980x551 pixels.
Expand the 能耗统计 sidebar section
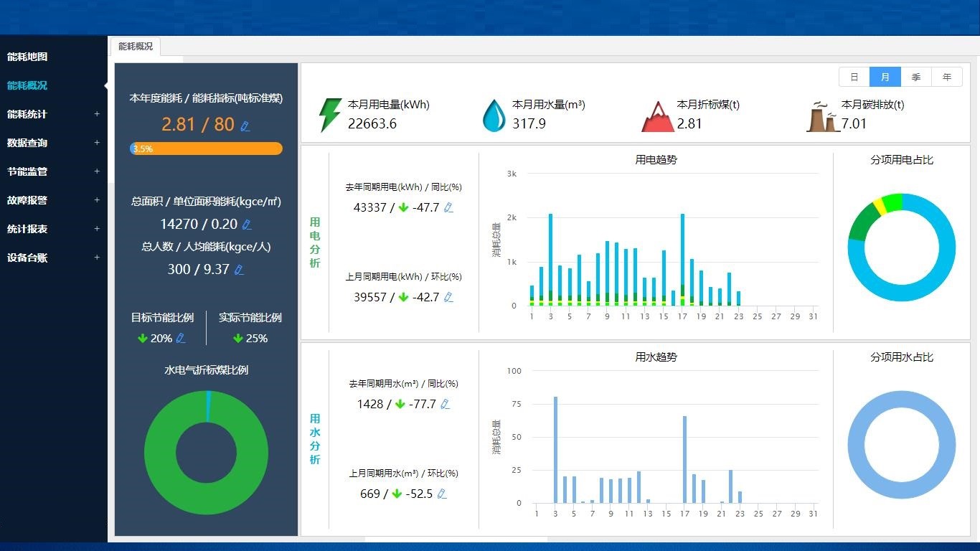(50, 114)
